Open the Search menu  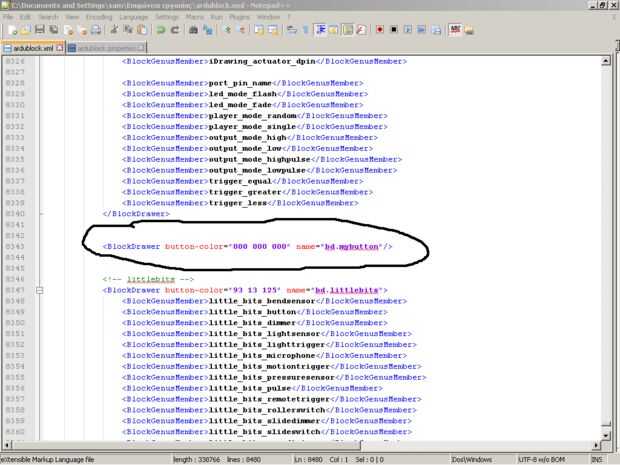coord(48,17)
